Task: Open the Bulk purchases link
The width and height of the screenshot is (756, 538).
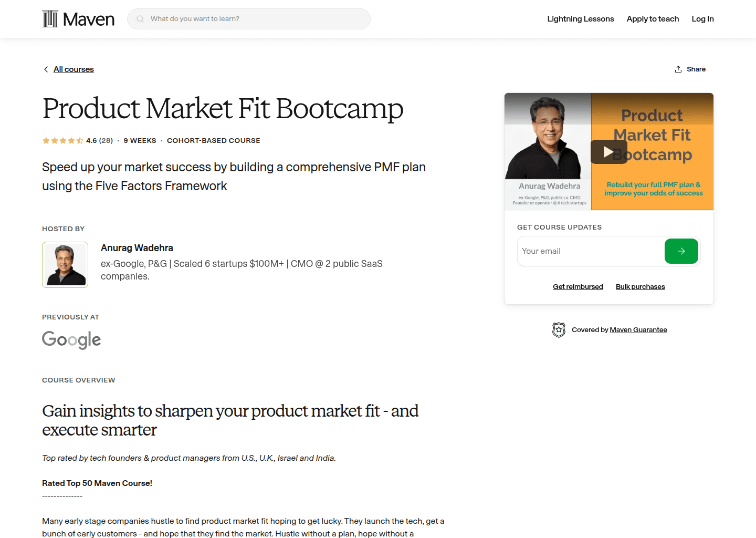Action: [x=640, y=286]
